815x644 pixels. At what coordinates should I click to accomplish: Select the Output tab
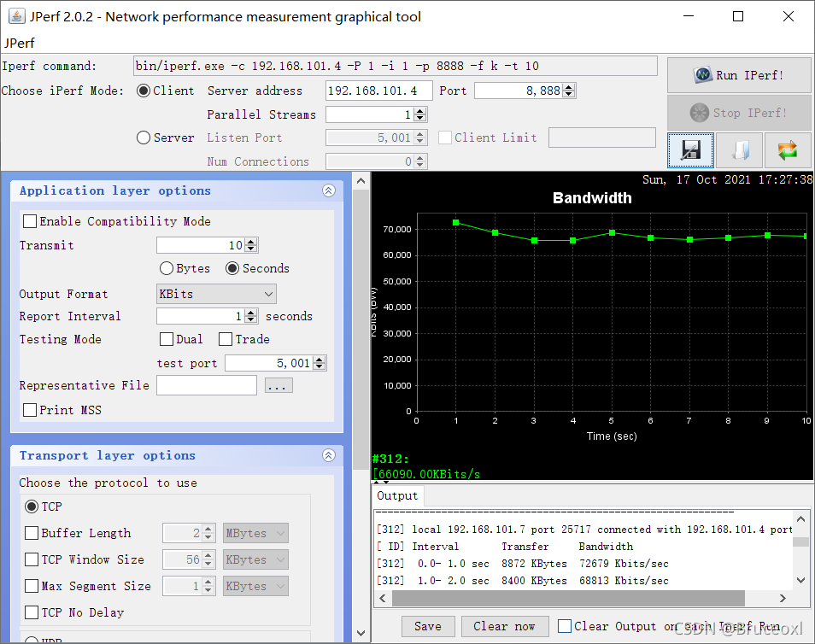(x=397, y=495)
